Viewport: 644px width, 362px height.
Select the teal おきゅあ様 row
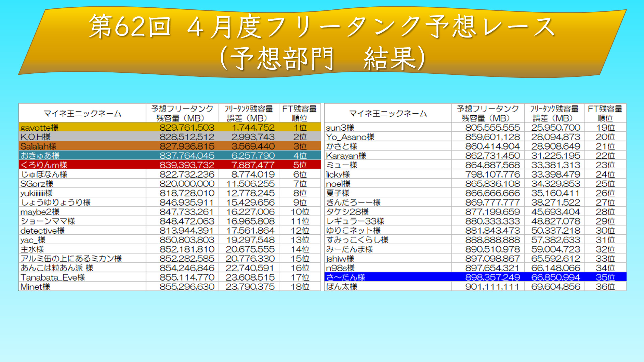click(x=169, y=156)
